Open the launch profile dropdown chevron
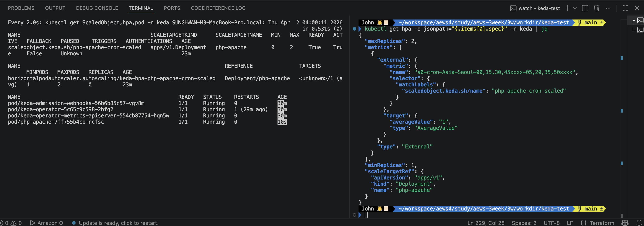This screenshot has height=226, width=644. [x=575, y=8]
